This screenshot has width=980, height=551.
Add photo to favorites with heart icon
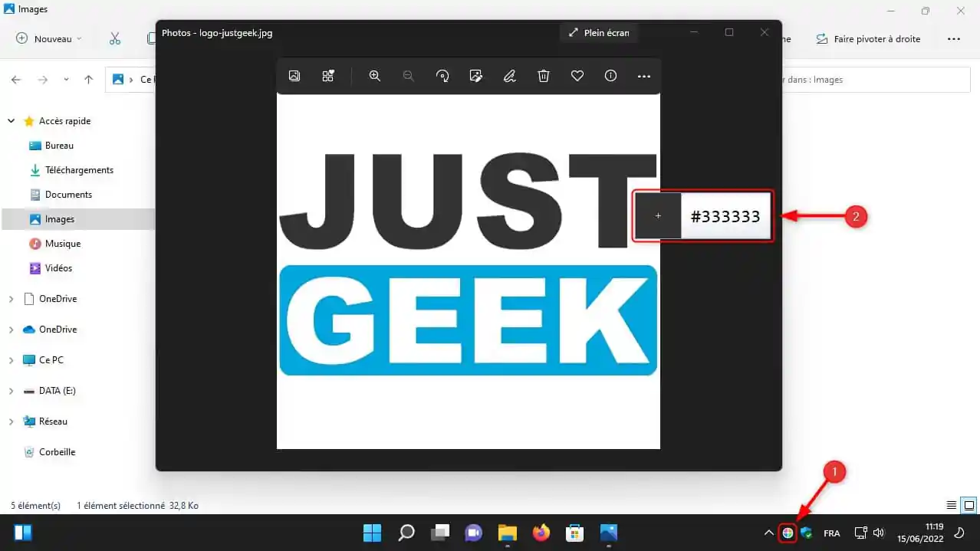577,76
